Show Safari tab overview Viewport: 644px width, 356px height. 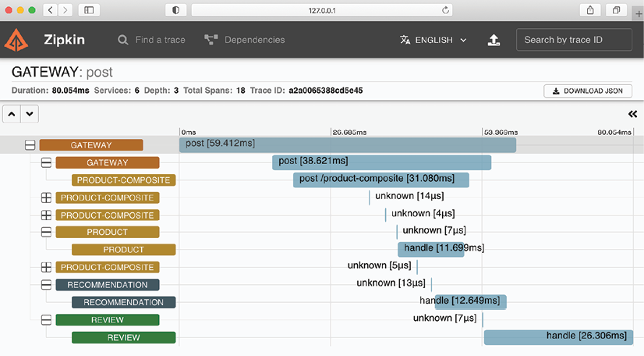tap(616, 10)
